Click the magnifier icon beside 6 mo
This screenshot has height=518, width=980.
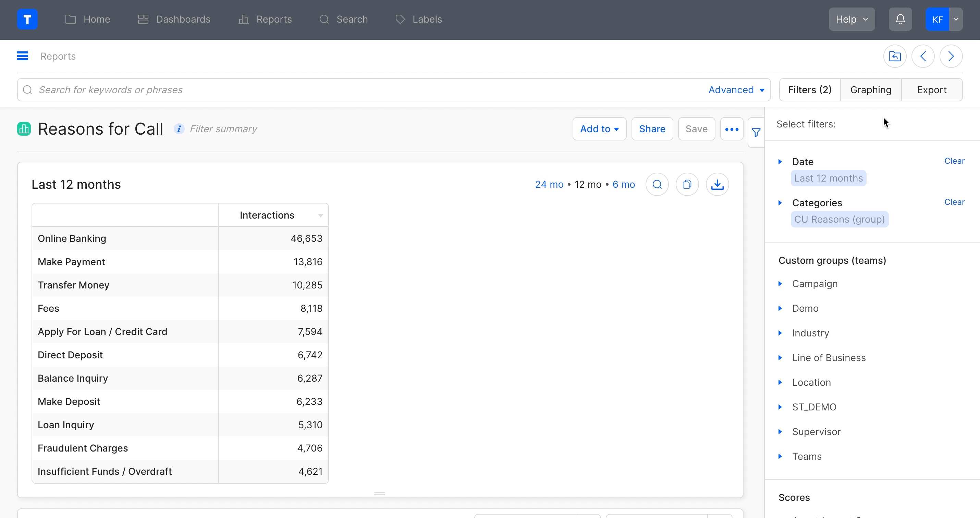click(x=657, y=184)
